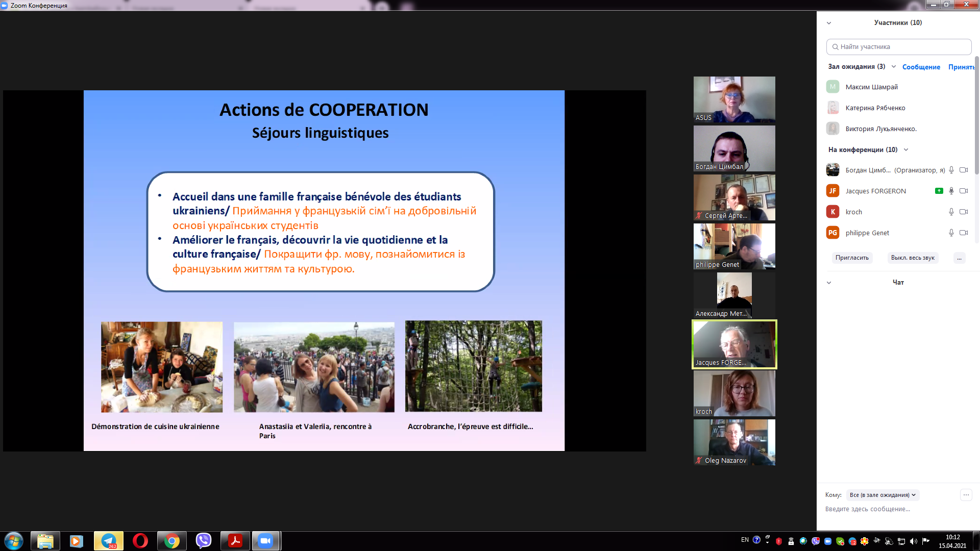The width and height of the screenshot is (980, 551).
Task: Open chat options three-dot menu
Action: pos(966,495)
